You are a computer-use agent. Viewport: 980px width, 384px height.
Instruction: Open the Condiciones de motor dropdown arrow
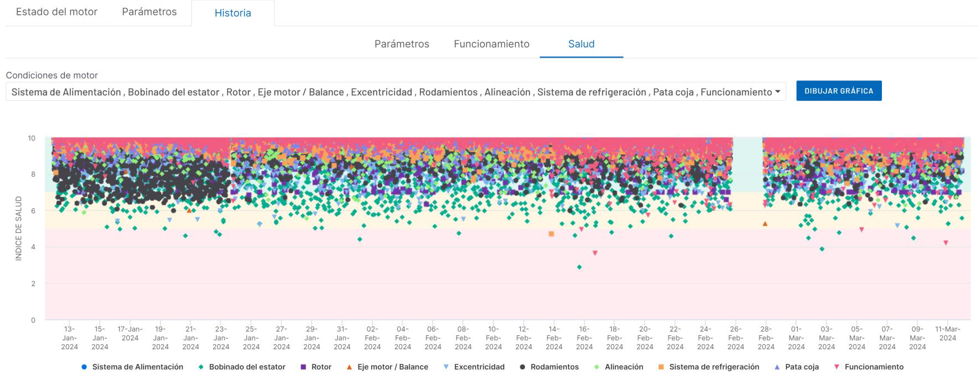click(778, 92)
